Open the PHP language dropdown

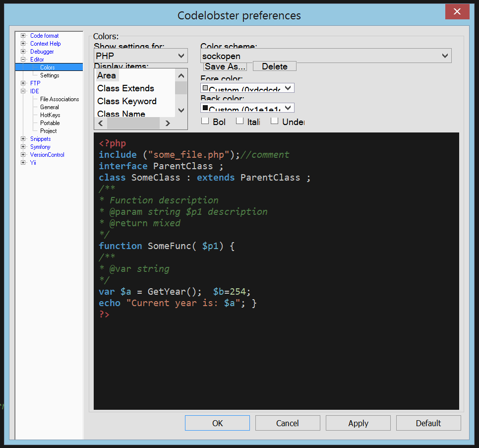(x=140, y=56)
